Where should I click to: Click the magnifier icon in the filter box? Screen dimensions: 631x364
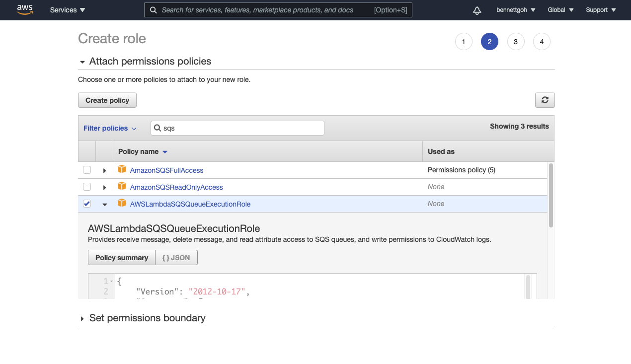tap(158, 128)
